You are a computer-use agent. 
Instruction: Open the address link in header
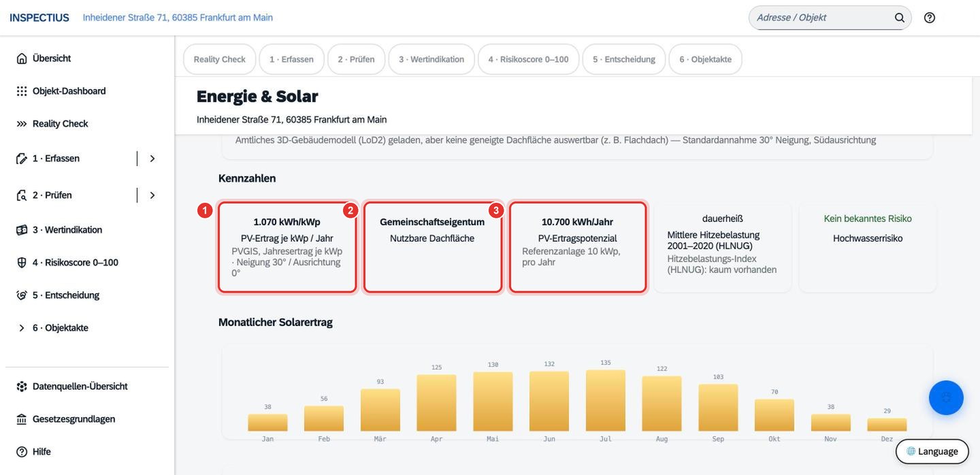178,18
